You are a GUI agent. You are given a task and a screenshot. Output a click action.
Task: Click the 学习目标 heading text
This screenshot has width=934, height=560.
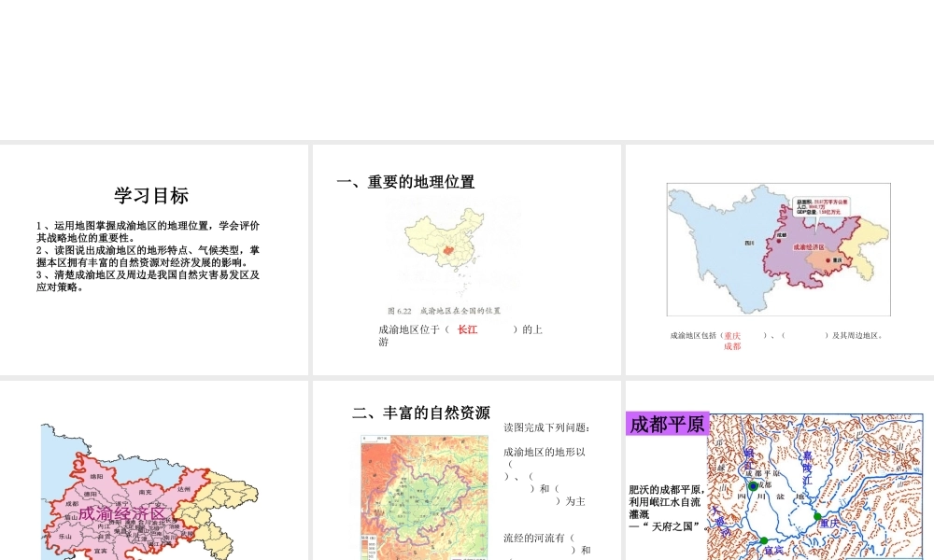pos(151,195)
